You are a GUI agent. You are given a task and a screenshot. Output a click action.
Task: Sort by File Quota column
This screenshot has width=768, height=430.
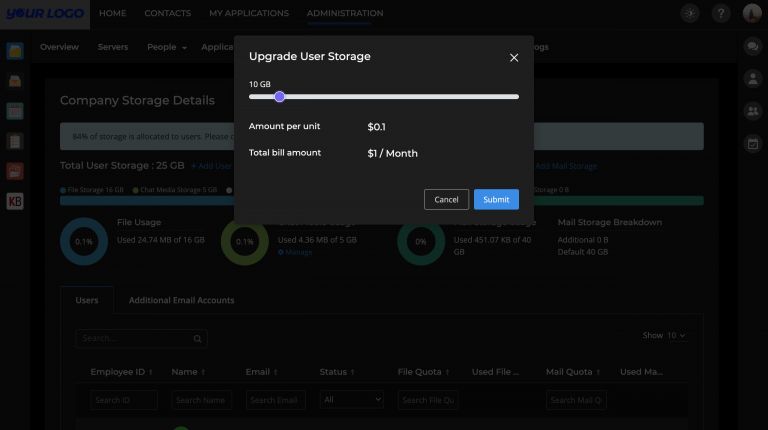tap(423, 372)
